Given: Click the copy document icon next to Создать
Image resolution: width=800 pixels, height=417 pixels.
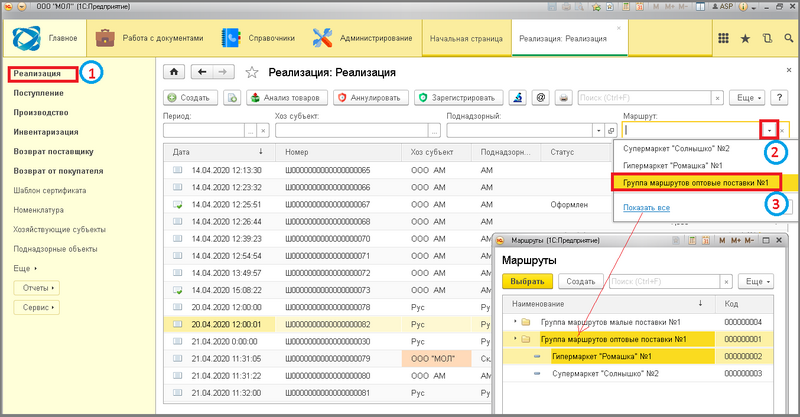Looking at the screenshot, I should [x=232, y=97].
